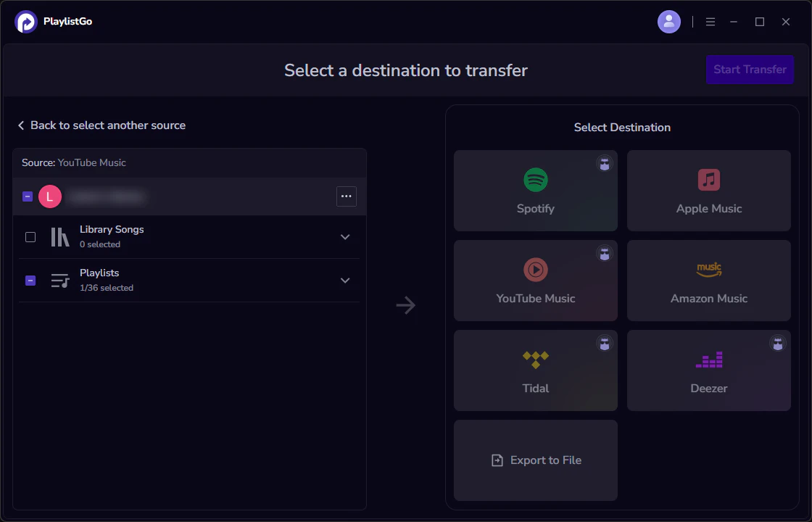Image resolution: width=812 pixels, height=522 pixels.
Task: Minimize the PlaylistGo window
Action: [x=733, y=22]
